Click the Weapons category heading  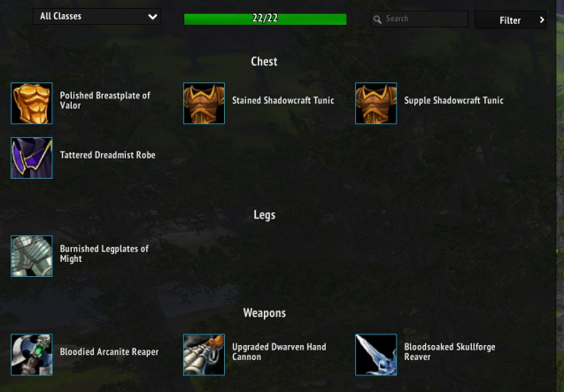coord(265,313)
